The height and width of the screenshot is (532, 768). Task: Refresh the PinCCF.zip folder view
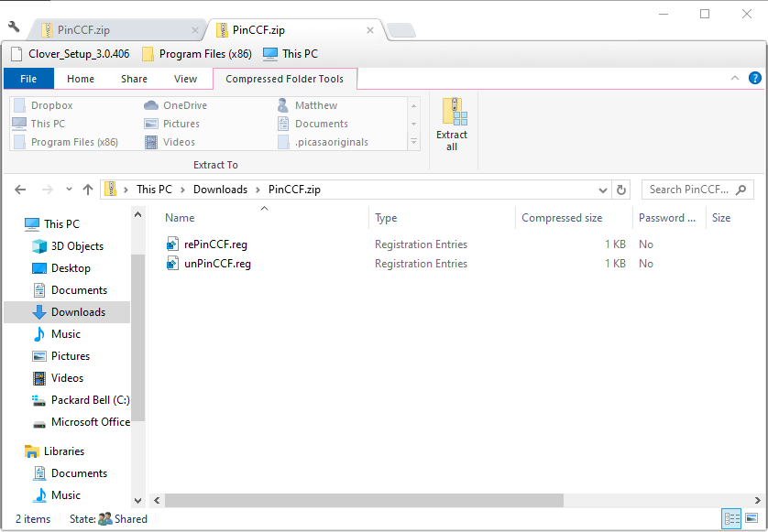621,190
